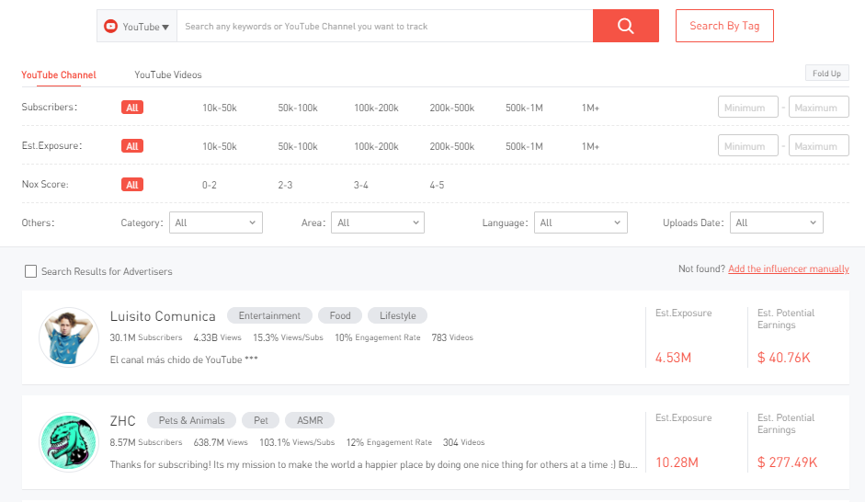Screen dimensions: 865x502
Task: Select 500k-1M Subscribers filter
Action: point(524,108)
